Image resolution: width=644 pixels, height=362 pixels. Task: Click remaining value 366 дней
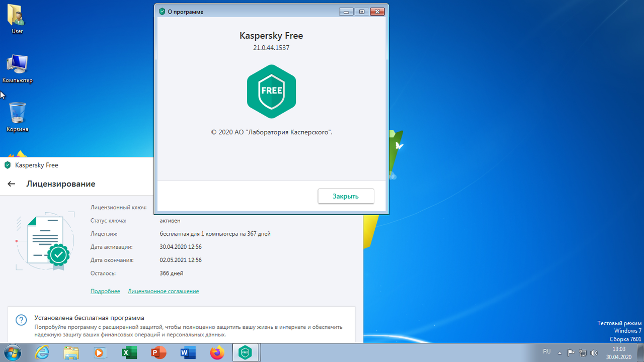tap(172, 273)
